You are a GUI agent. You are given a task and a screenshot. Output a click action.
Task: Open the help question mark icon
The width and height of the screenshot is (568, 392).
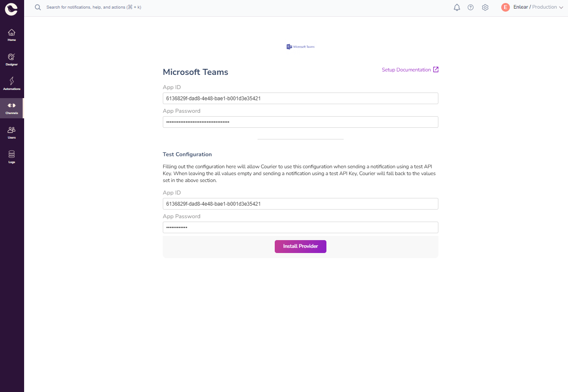click(x=471, y=7)
